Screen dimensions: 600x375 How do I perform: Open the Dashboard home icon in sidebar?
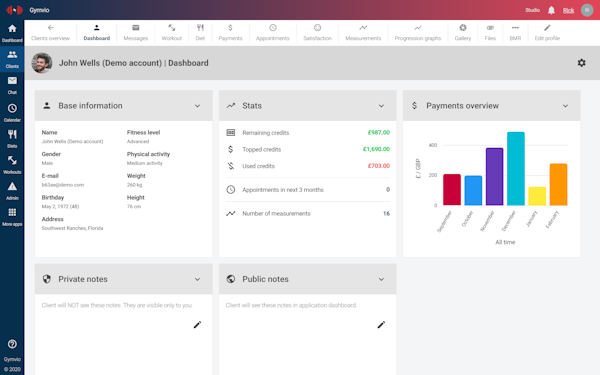[x=12, y=28]
